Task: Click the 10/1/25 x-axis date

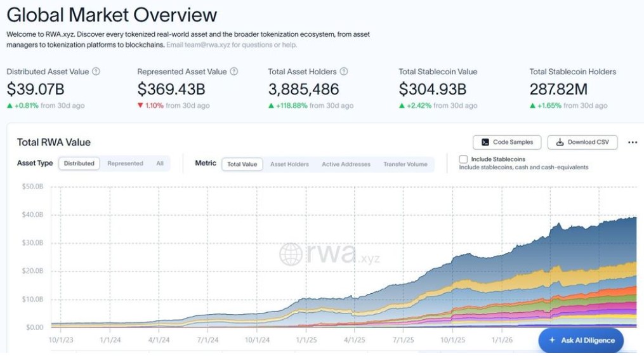Action: tap(452, 340)
